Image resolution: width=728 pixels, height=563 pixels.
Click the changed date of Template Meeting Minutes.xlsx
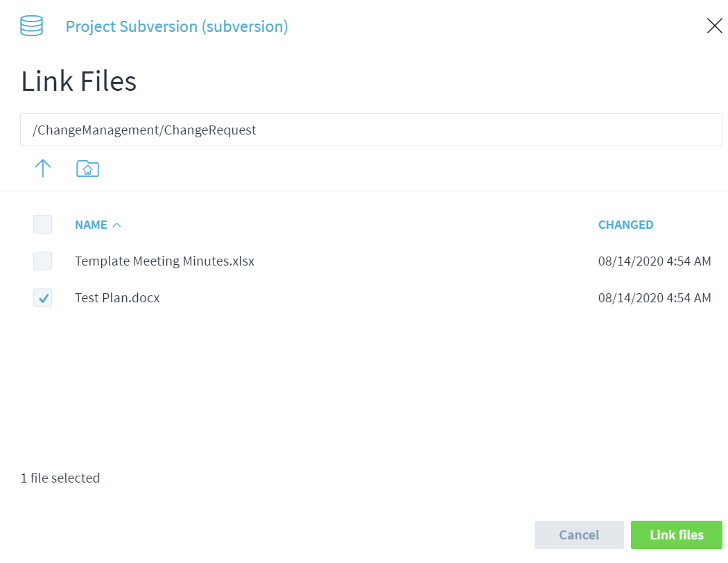[654, 261]
